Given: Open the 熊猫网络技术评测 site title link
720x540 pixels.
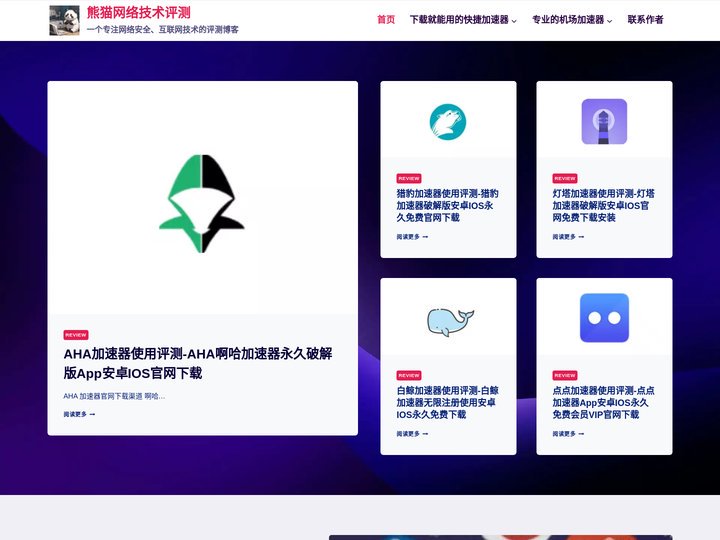Looking at the screenshot, I should (139, 13).
